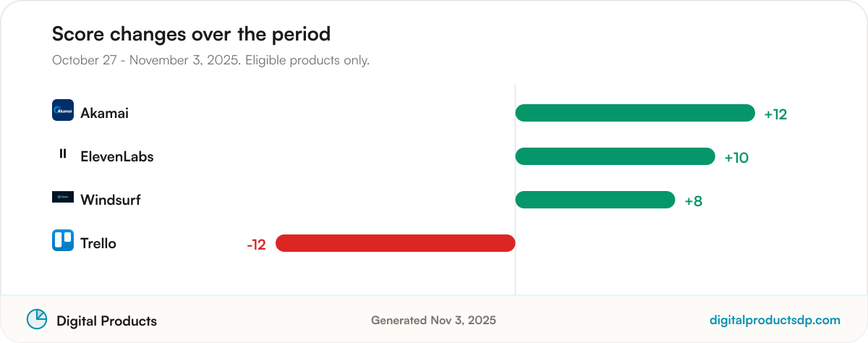
Task: Click the green Akamai +12 bar
Action: pos(635,113)
